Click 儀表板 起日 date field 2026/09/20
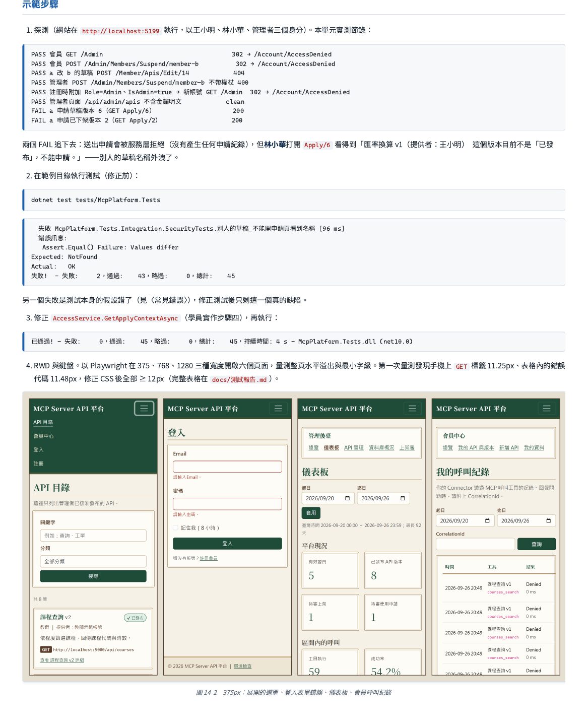 click(328, 498)
